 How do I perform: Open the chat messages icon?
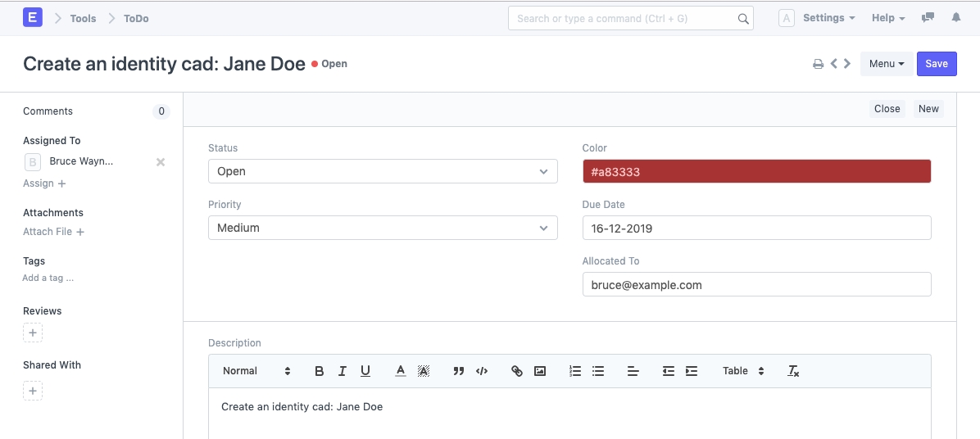[928, 18]
